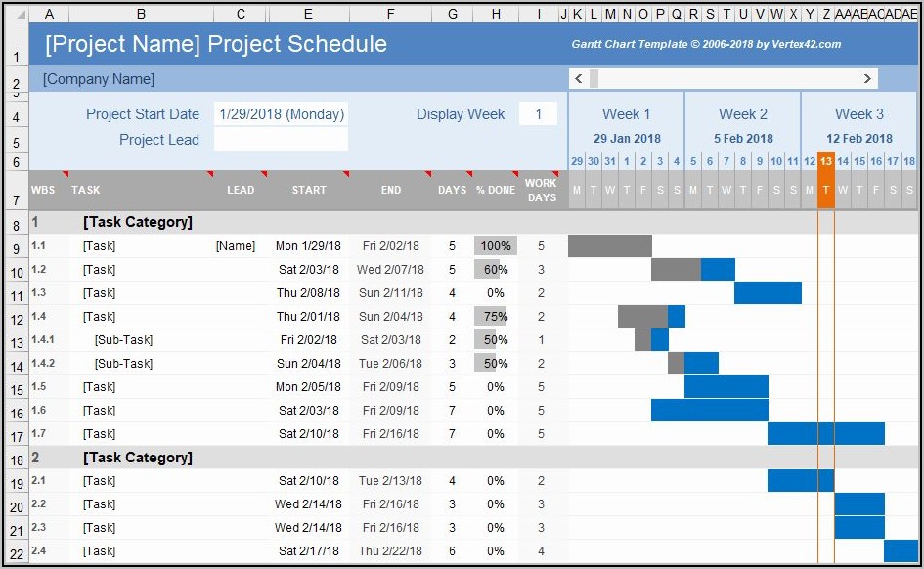The height and width of the screenshot is (569, 924).
Task: Select the [Name] lead cell
Action: point(236,246)
